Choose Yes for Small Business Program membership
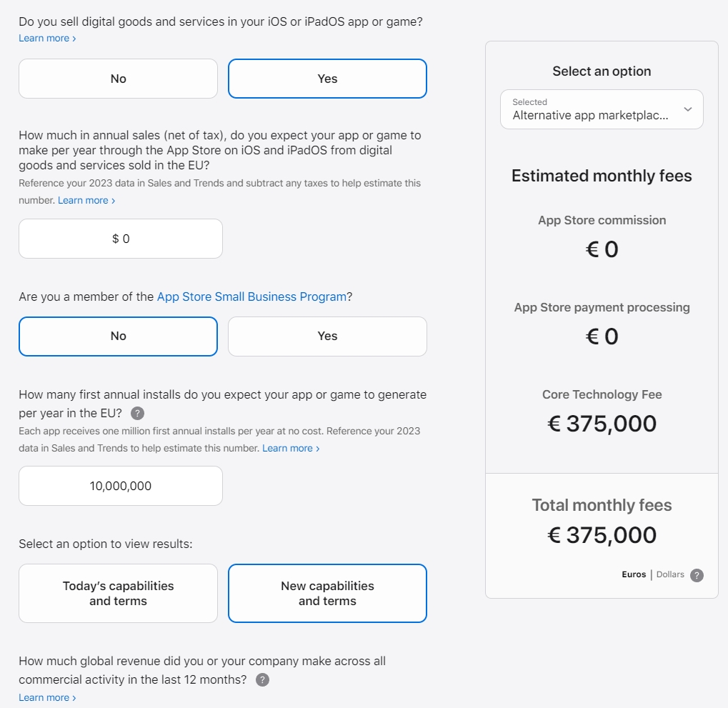The height and width of the screenshot is (708, 728). click(327, 336)
